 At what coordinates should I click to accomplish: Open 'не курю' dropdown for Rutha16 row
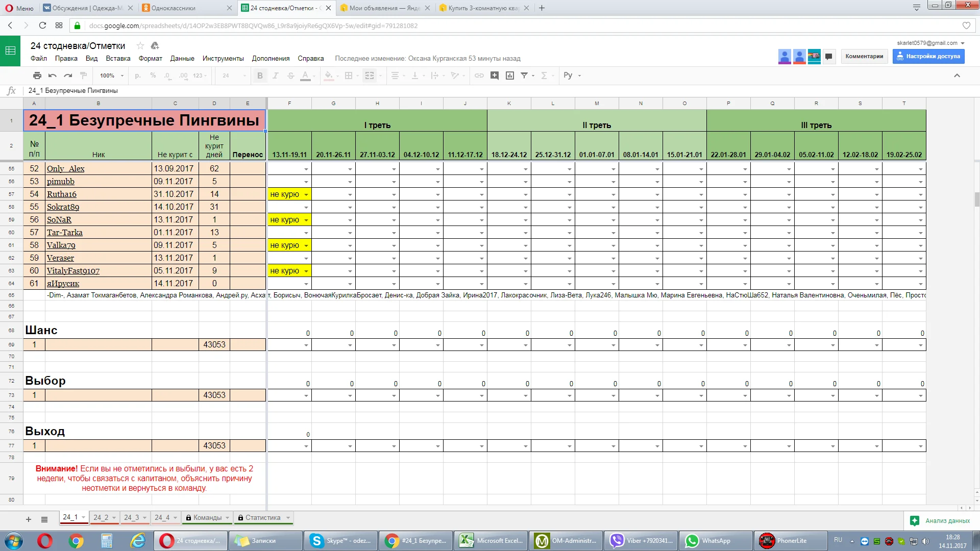point(306,194)
